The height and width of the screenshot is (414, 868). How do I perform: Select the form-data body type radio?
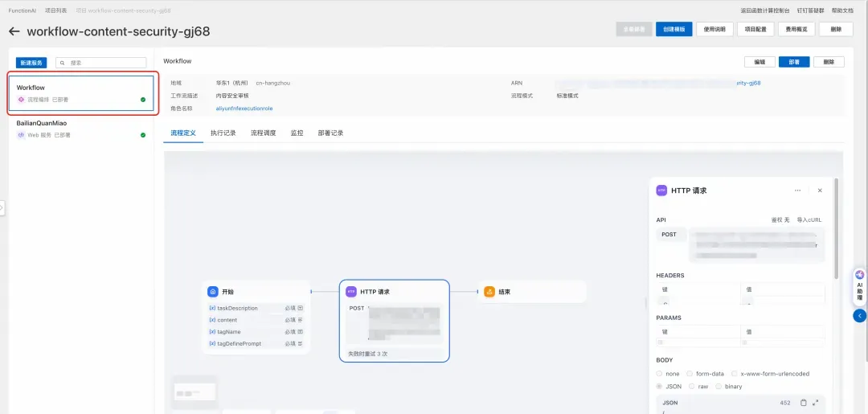[690, 374]
